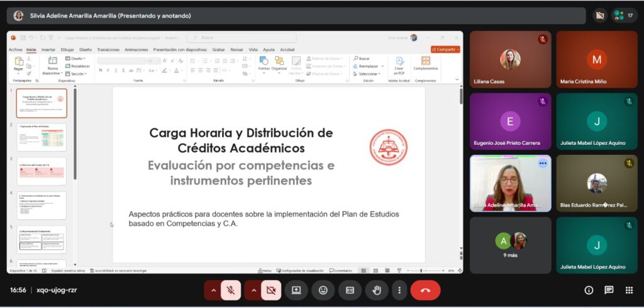This screenshot has width=644, height=308.
Task: Open the emoji reactions button
Action: (323, 290)
